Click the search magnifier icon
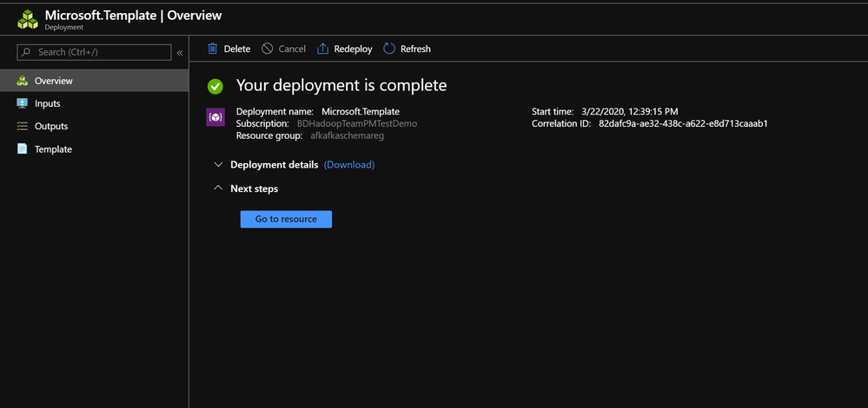This screenshot has height=408, width=868. [x=26, y=52]
